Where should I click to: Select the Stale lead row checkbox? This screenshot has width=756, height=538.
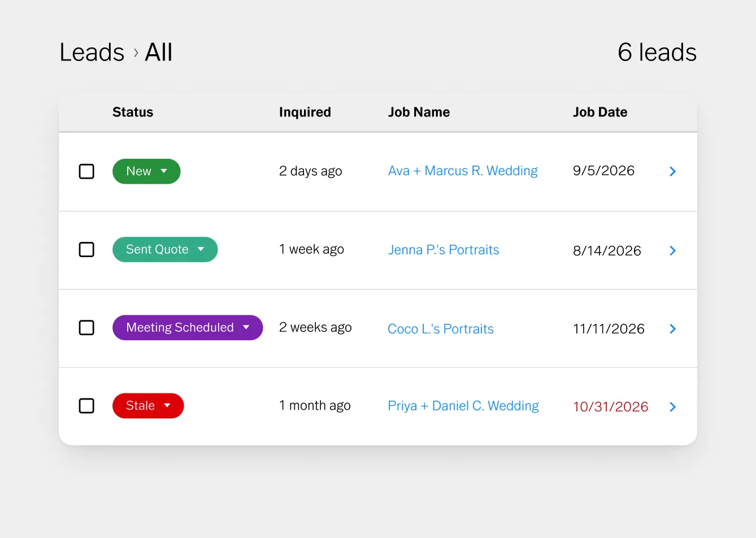(x=86, y=406)
